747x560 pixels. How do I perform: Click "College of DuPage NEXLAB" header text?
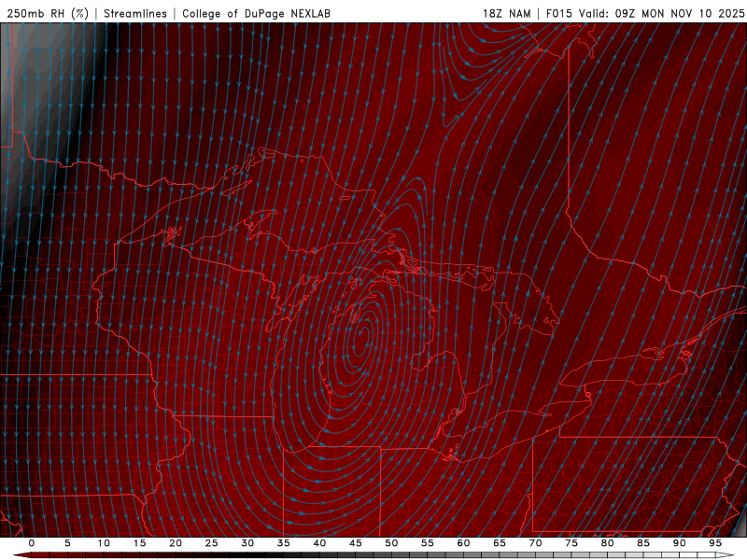coord(256,13)
